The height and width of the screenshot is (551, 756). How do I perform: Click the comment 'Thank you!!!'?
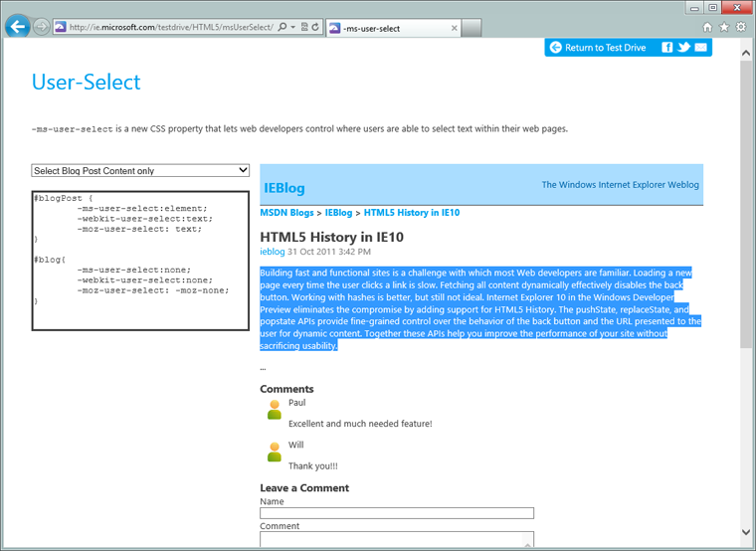313,466
